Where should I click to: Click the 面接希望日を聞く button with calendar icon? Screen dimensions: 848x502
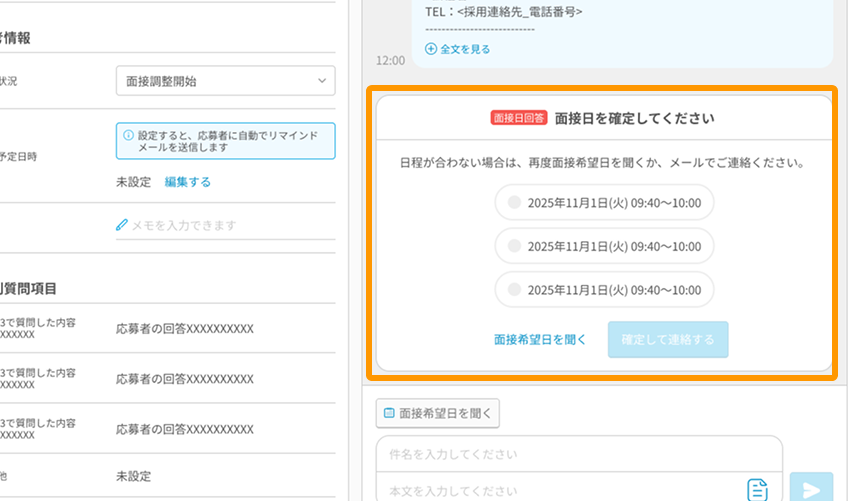pyautogui.click(x=438, y=413)
